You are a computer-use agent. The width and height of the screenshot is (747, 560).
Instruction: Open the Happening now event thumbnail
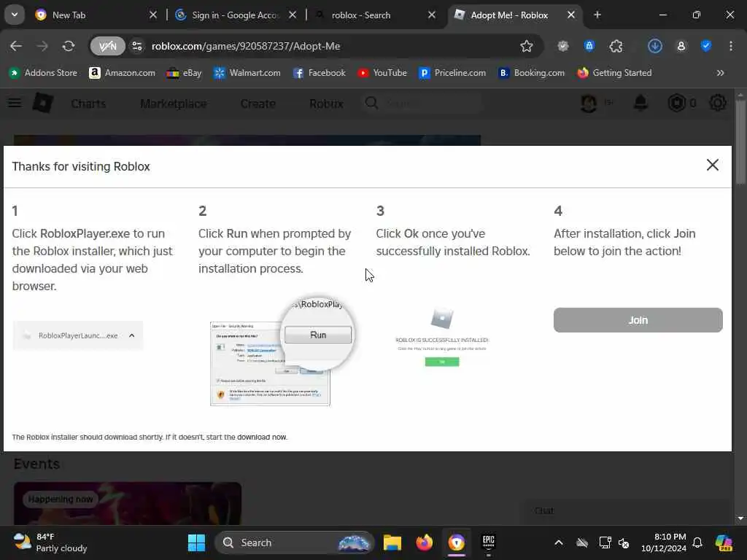coord(127,503)
